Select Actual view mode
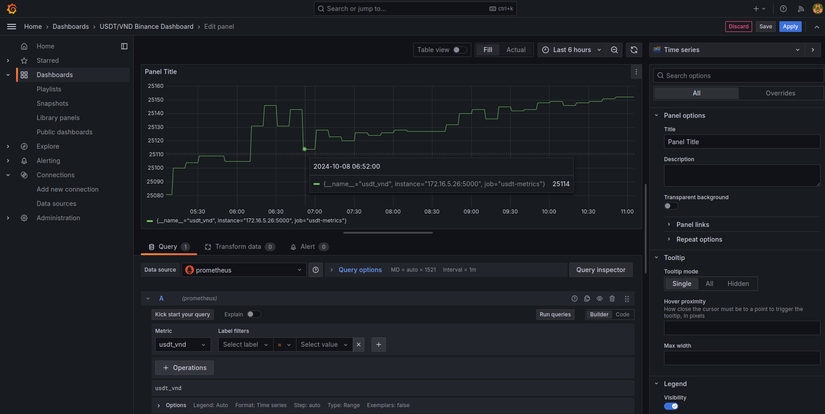The width and height of the screenshot is (825, 414). [516, 50]
